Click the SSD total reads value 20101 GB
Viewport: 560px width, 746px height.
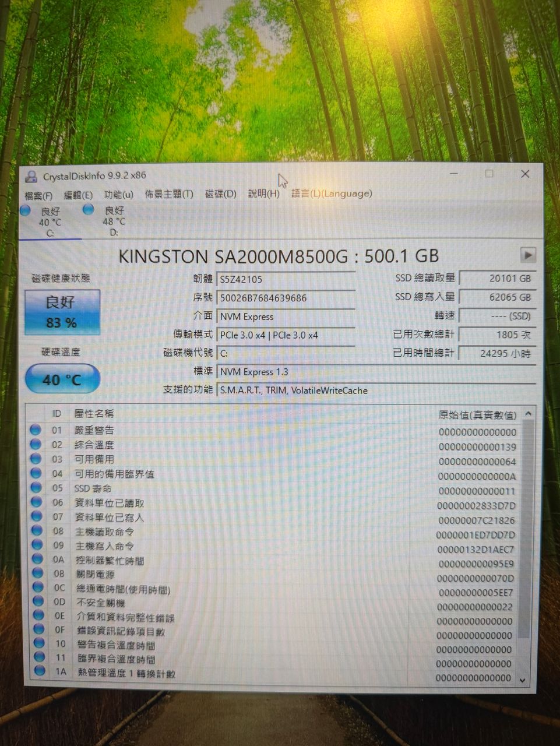[x=497, y=279]
